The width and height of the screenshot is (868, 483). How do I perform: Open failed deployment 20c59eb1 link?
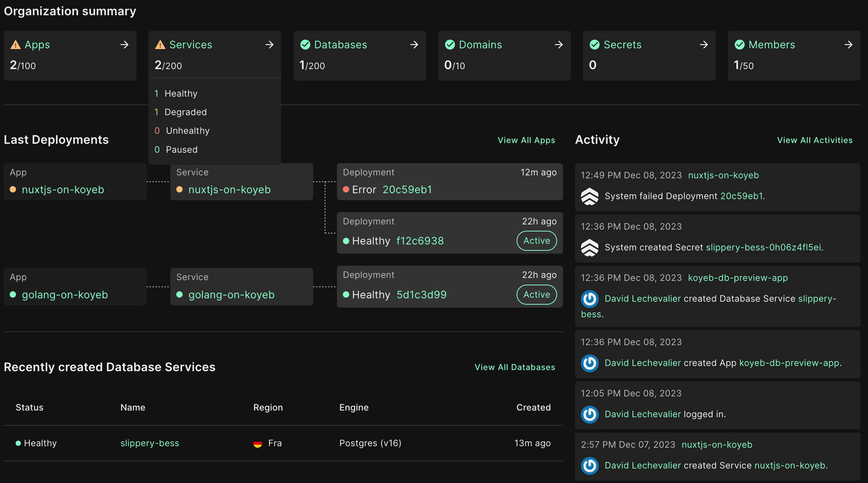(x=407, y=190)
